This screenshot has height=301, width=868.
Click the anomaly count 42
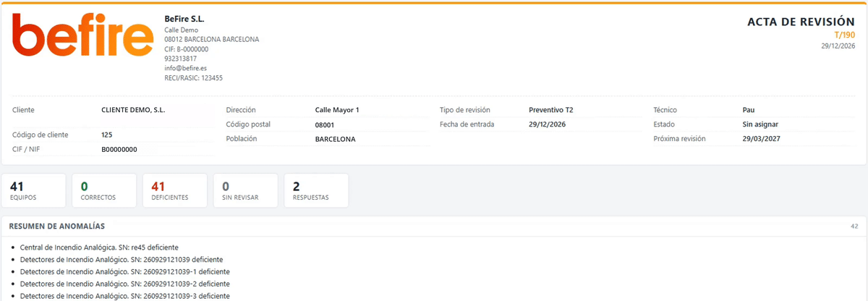click(854, 226)
